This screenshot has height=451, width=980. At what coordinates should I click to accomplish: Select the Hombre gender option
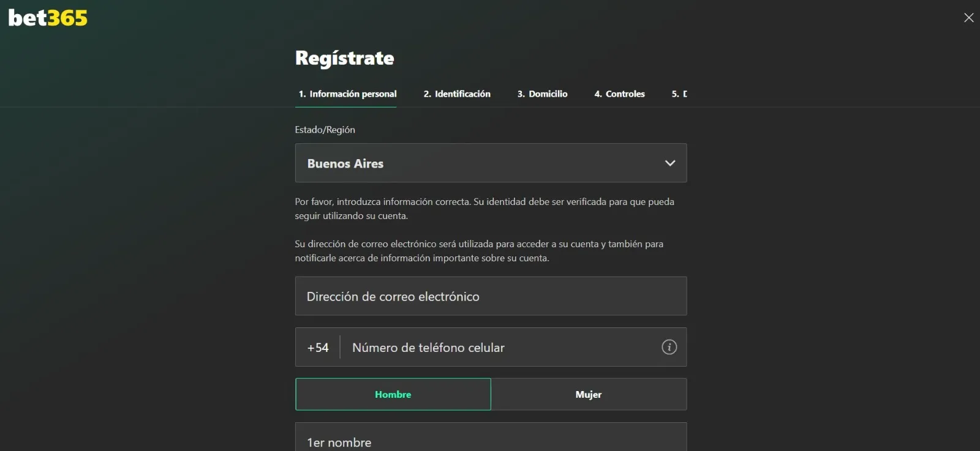(393, 394)
